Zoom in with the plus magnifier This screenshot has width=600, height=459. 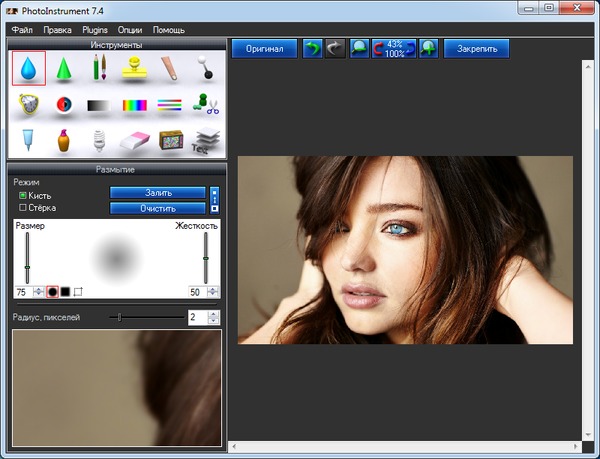click(x=430, y=48)
